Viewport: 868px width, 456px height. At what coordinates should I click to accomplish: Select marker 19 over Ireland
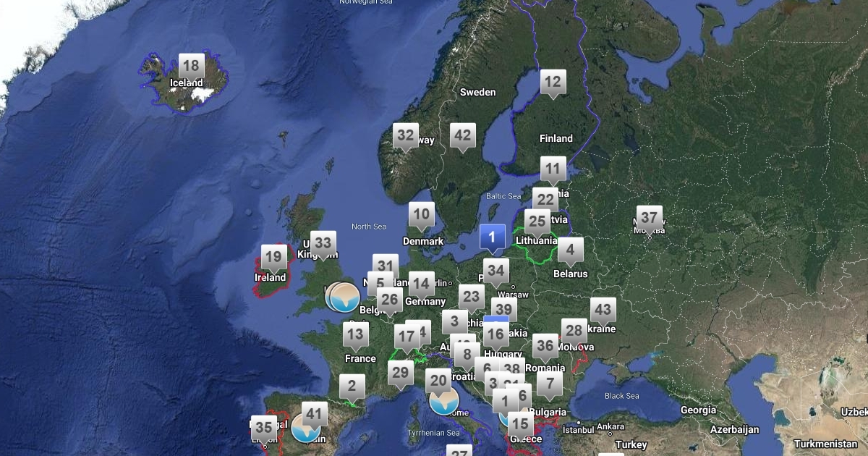point(273,257)
